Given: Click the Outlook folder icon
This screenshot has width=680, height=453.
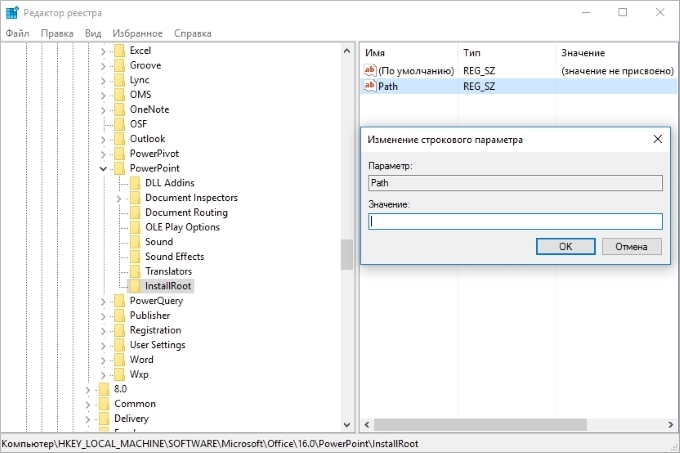Looking at the screenshot, I should click(119, 139).
